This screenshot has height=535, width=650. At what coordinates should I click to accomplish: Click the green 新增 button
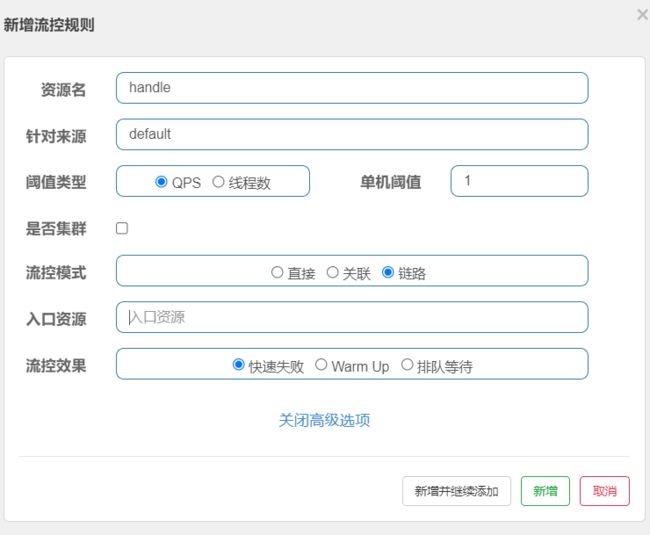(x=545, y=491)
